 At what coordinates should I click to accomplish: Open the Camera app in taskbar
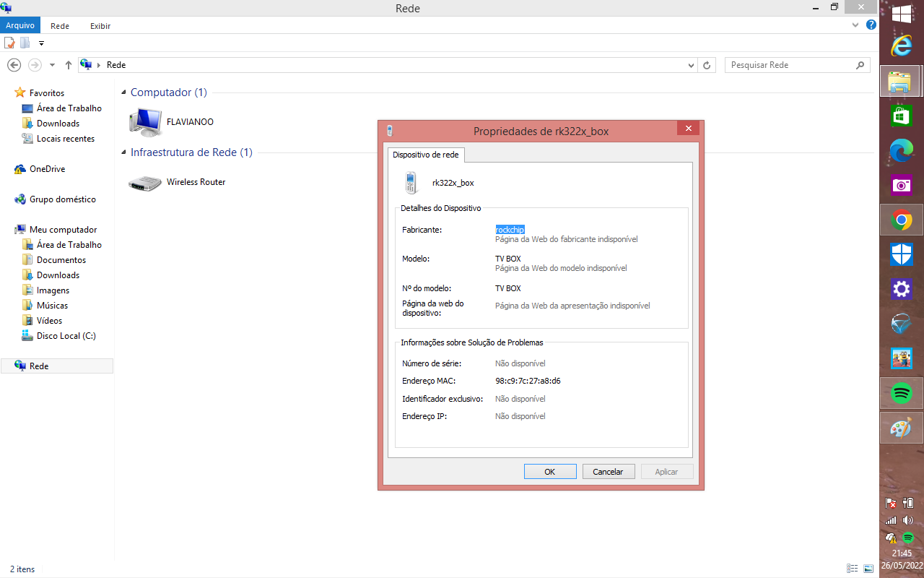(x=902, y=185)
